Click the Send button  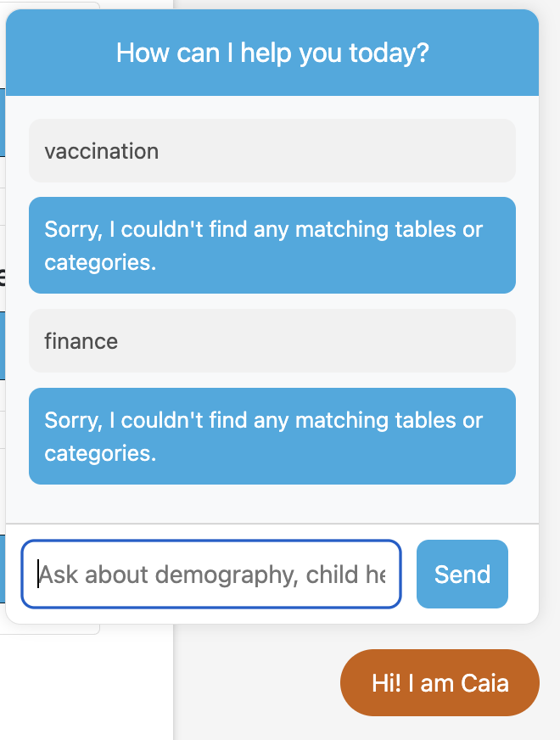click(x=462, y=575)
